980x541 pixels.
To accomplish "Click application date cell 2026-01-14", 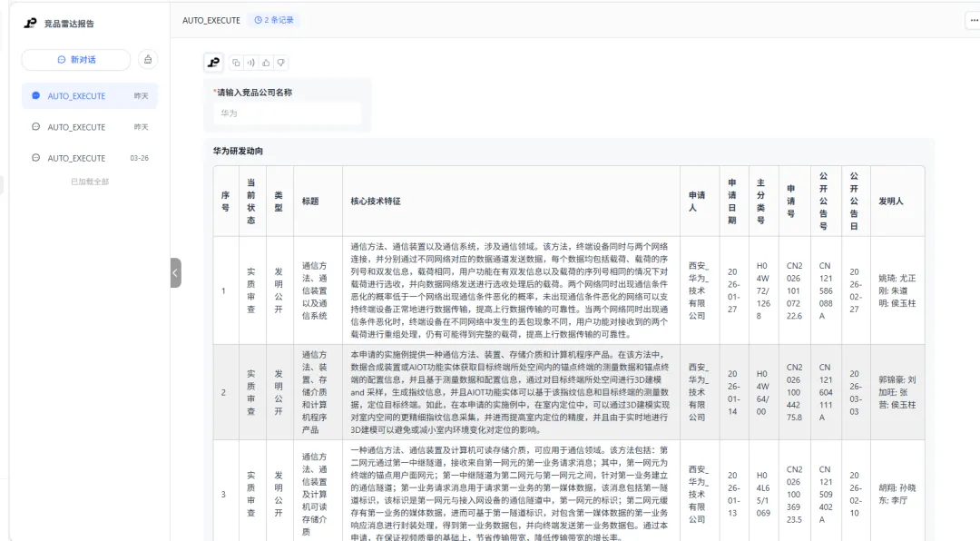I will coord(732,392).
